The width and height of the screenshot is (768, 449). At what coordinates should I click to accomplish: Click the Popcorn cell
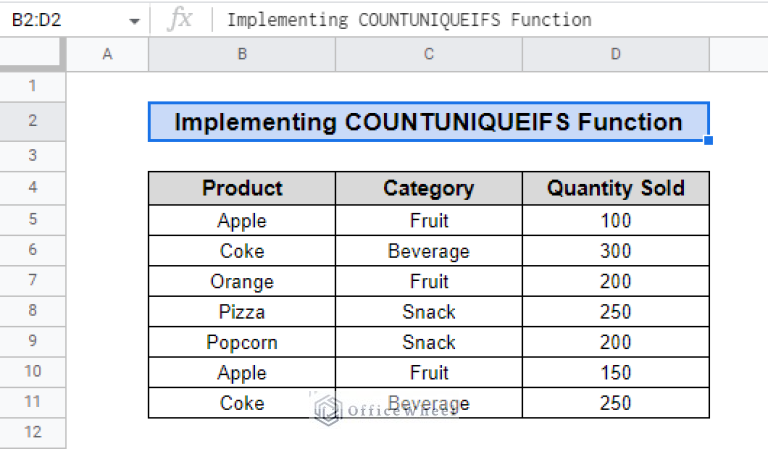(x=242, y=342)
